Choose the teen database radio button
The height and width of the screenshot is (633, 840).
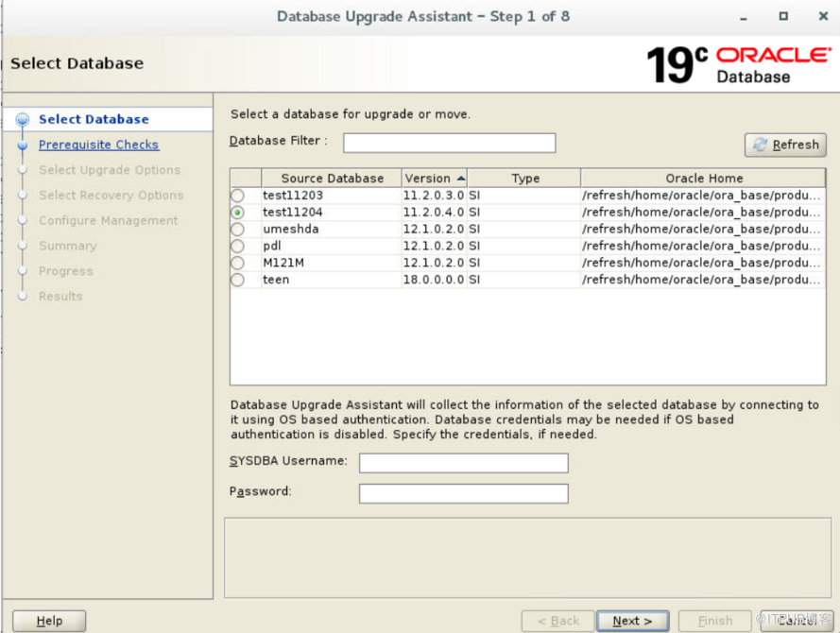pos(237,280)
